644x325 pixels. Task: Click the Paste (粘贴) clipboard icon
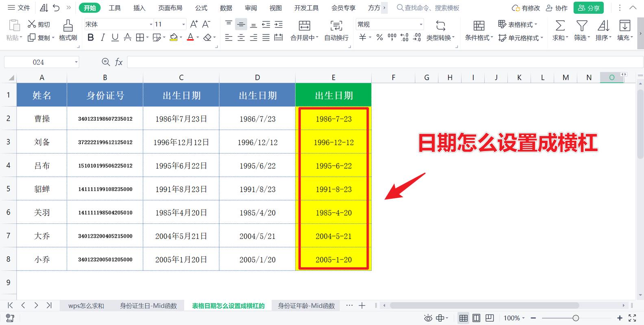(x=14, y=25)
